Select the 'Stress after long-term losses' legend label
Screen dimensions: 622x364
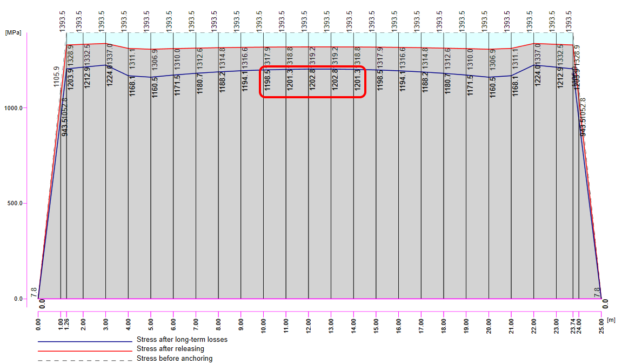tap(182, 340)
